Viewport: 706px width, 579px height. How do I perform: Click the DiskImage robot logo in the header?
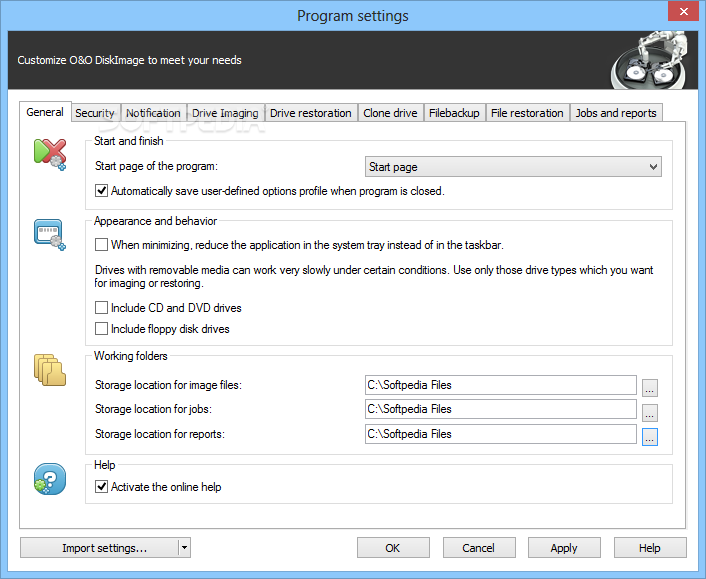[648, 60]
